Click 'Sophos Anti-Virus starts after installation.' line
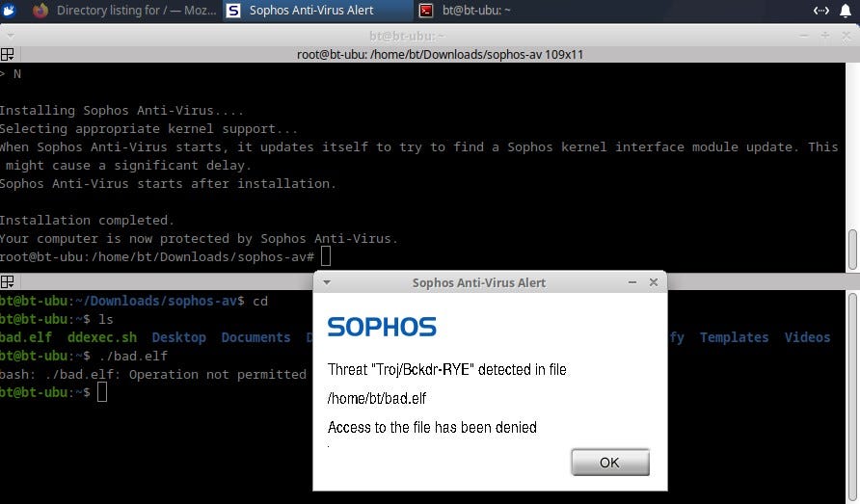 168,183
